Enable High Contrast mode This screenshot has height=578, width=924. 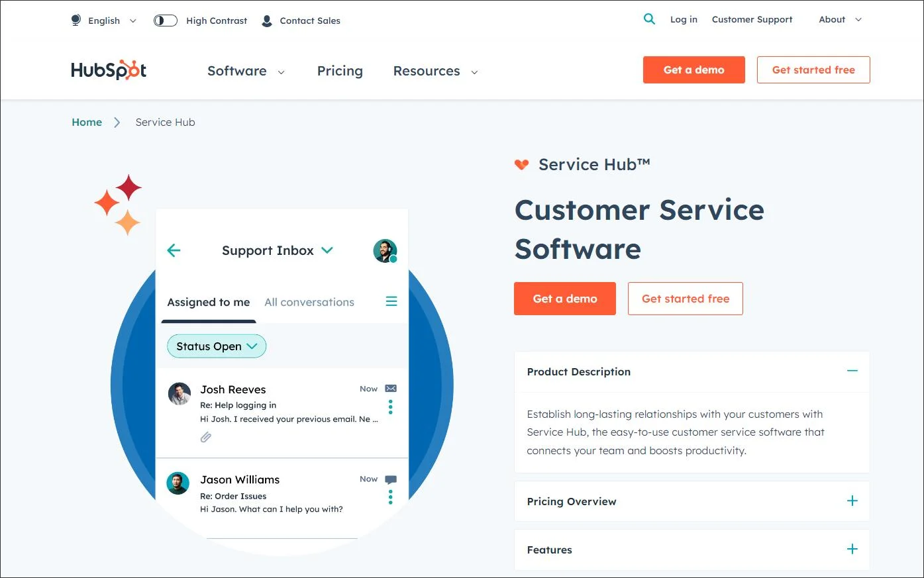(165, 21)
